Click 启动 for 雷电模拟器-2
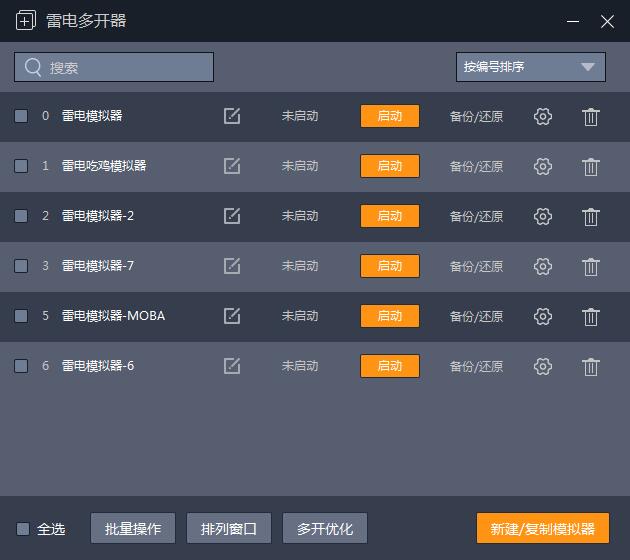 pyautogui.click(x=390, y=216)
